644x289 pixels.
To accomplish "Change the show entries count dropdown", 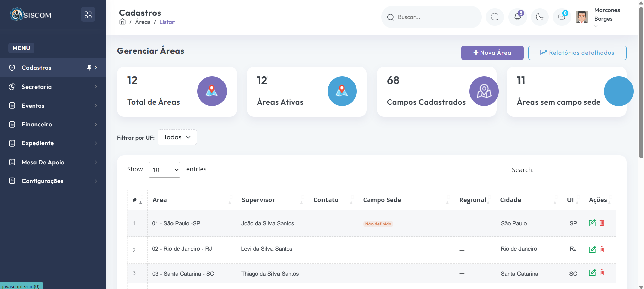I will 164,170.
